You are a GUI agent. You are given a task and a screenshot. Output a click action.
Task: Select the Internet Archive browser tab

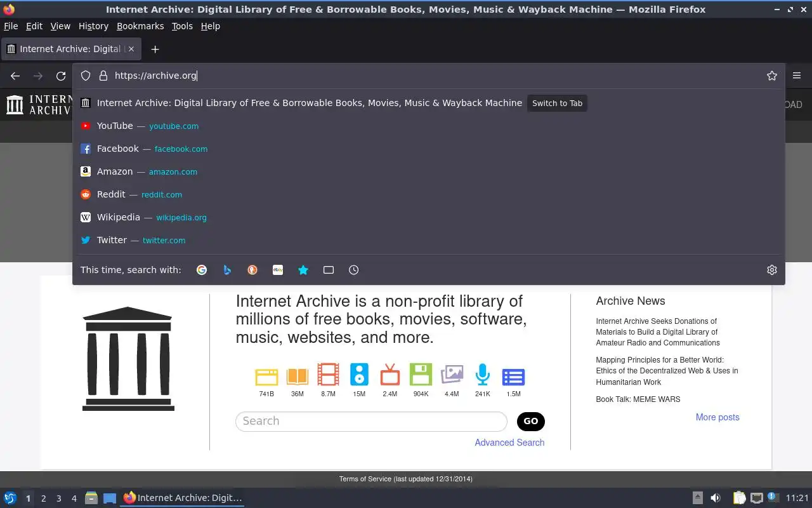click(71, 49)
